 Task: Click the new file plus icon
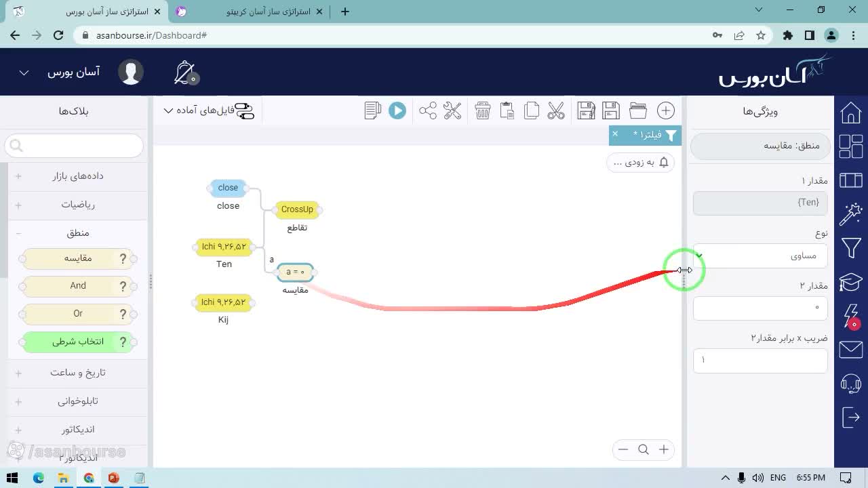[x=666, y=110]
